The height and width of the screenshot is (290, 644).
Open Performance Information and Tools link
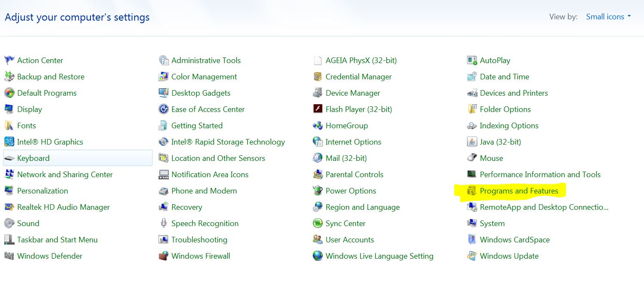[x=540, y=175]
